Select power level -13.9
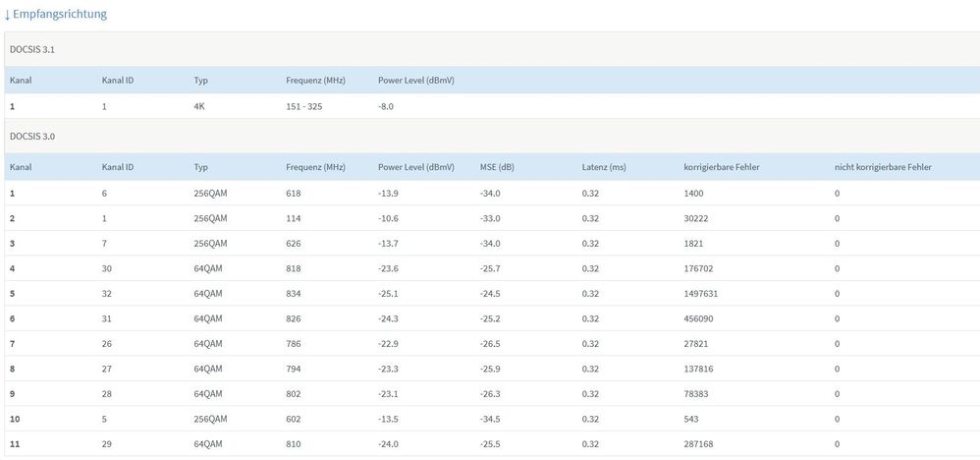This screenshot has height=460, width=980. pyautogui.click(x=388, y=194)
